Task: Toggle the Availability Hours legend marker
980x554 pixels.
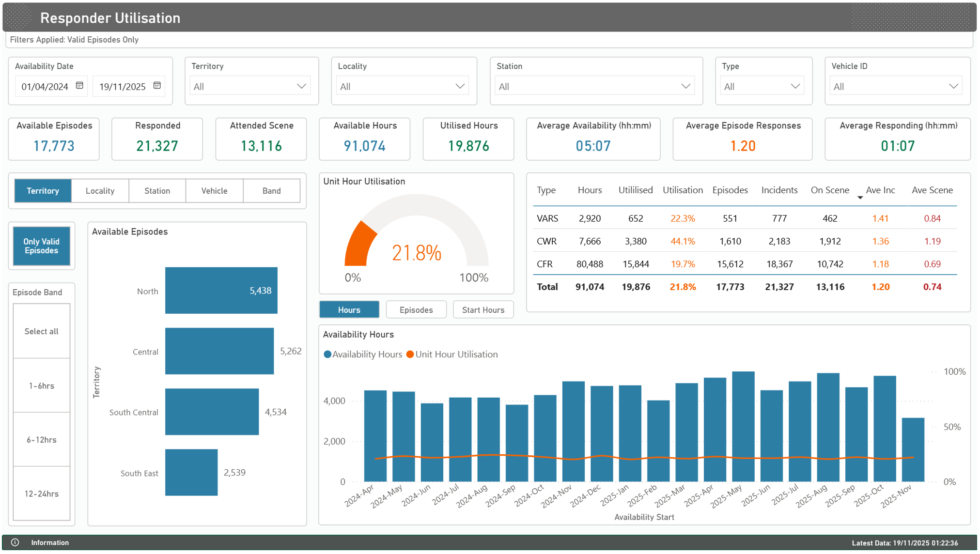Action: (x=328, y=354)
